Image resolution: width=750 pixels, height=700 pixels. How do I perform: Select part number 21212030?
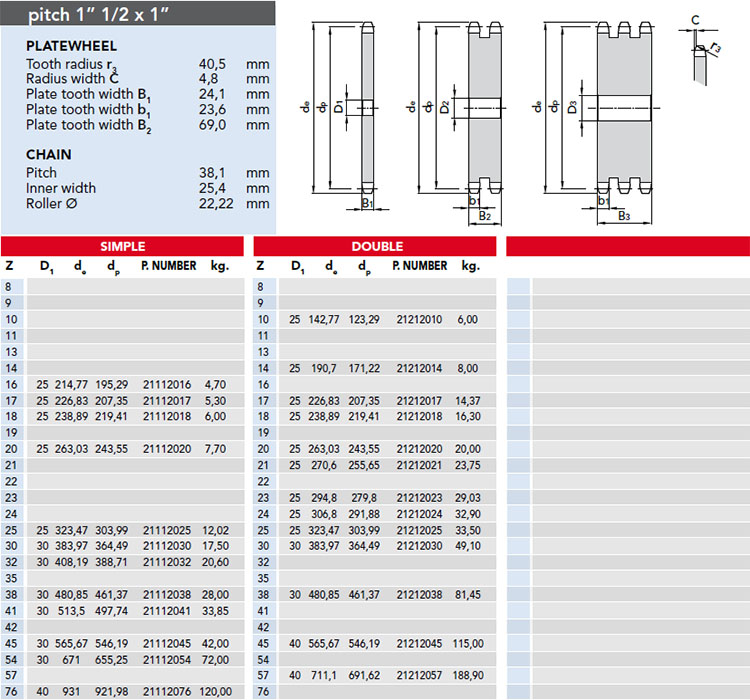pos(419,546)
